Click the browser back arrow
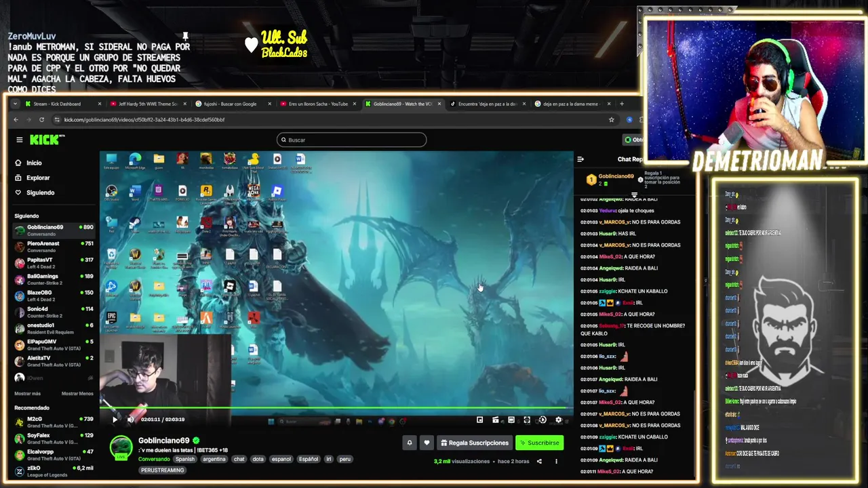The height and width of the screenshot is (488, 868). point(16,119)
